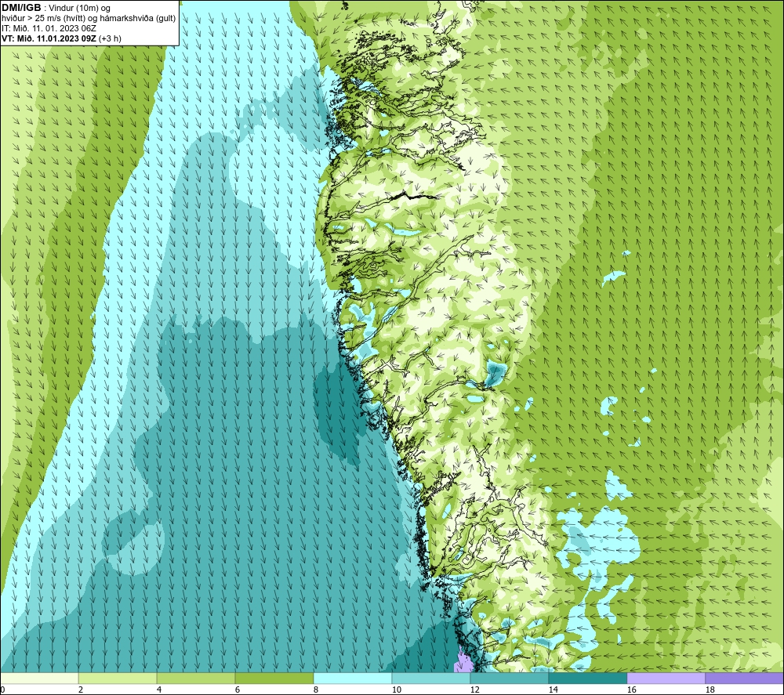Click the 6–8 m/s dark green legend swatch

tap(274, 678)
